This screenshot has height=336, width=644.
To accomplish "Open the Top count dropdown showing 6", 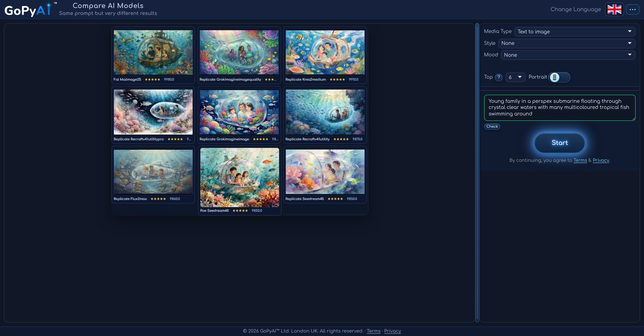I will [515, 77].
